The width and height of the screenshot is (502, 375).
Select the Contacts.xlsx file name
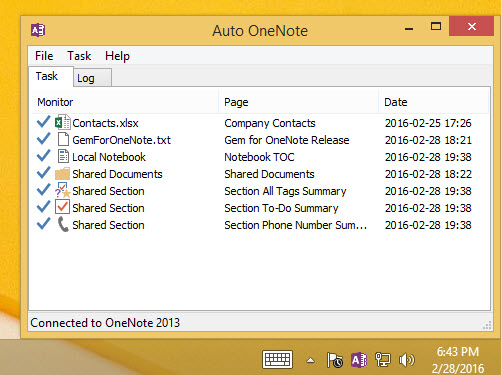pos(105,123)
